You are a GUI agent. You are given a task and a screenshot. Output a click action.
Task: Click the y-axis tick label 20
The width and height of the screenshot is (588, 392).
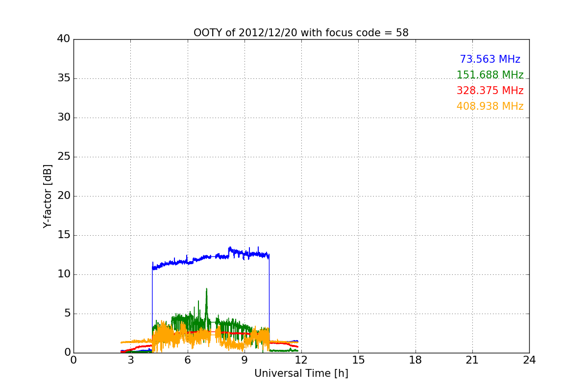click(64, 196)
